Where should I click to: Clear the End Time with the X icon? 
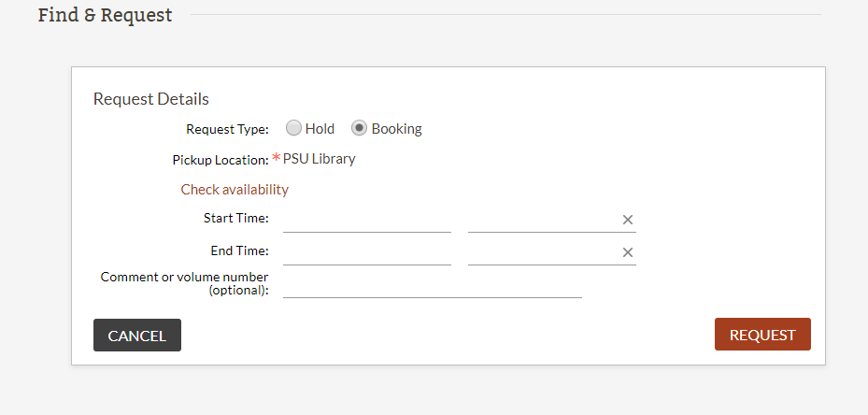(x=627, y=252)
